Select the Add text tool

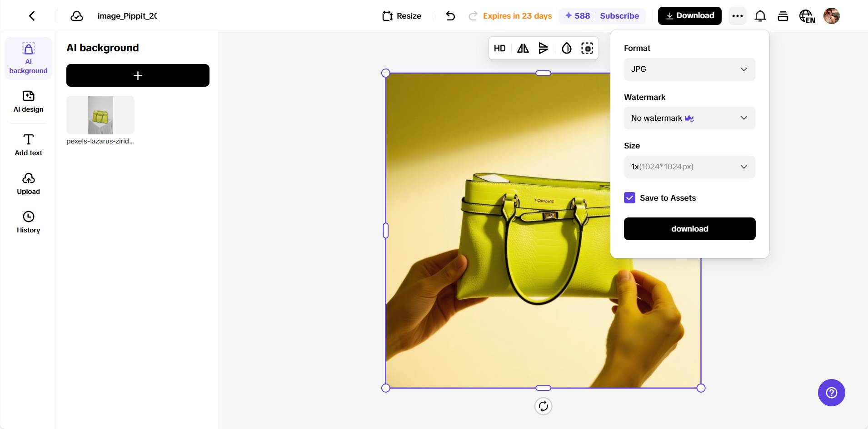(x=29, y=145)
